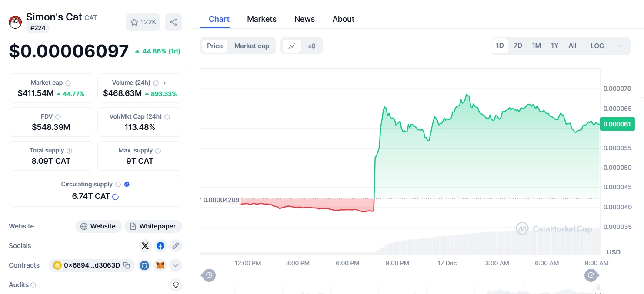Add coin to watchlist via star button

click(x=143, y=22)
